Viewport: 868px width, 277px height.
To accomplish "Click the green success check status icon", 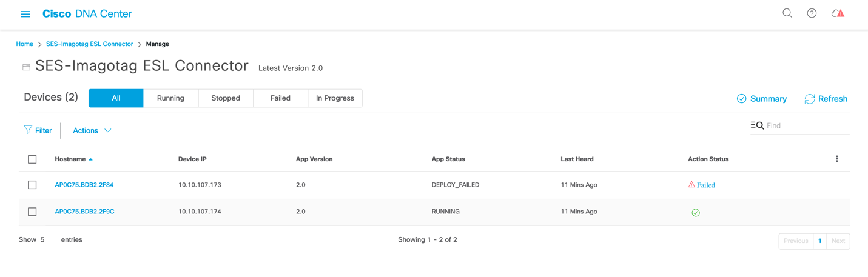I will click(696, 212).
